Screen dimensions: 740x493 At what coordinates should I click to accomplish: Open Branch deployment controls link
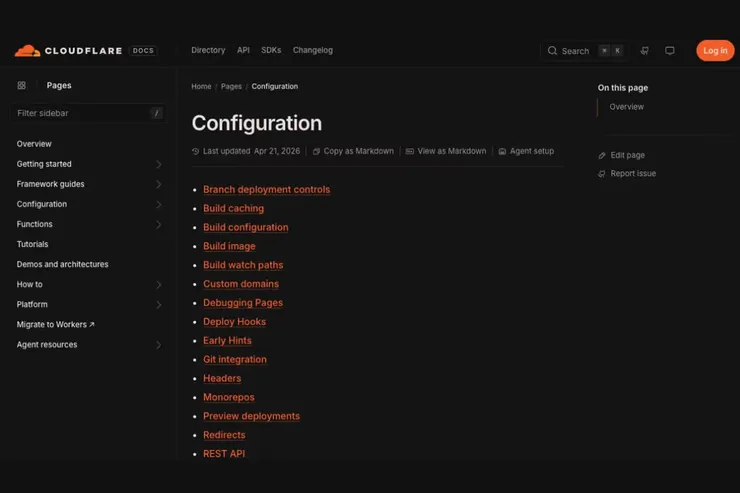tap(267, 190)
